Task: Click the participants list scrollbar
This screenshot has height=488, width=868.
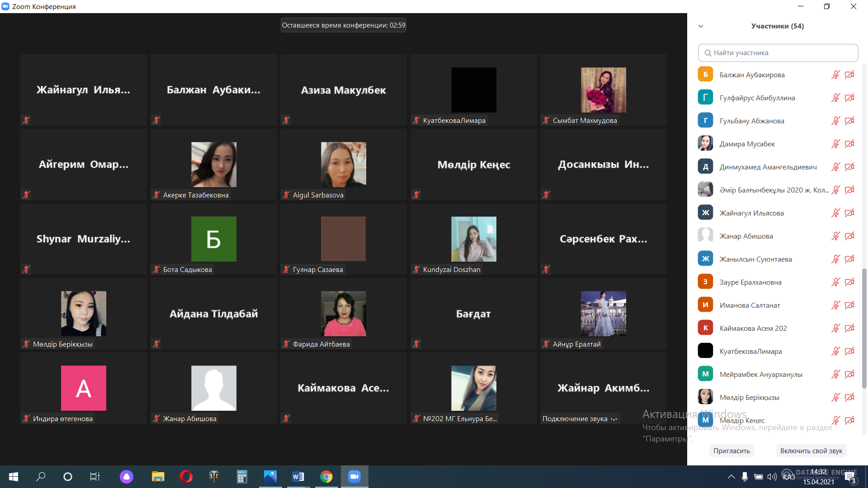Action: tap(864, 325)
